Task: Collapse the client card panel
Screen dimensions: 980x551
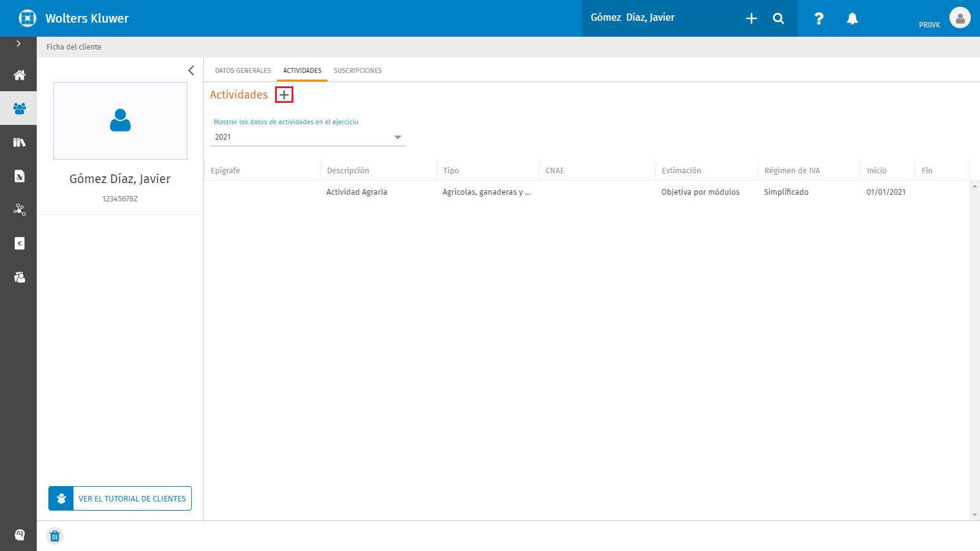Action: (191, 70)
